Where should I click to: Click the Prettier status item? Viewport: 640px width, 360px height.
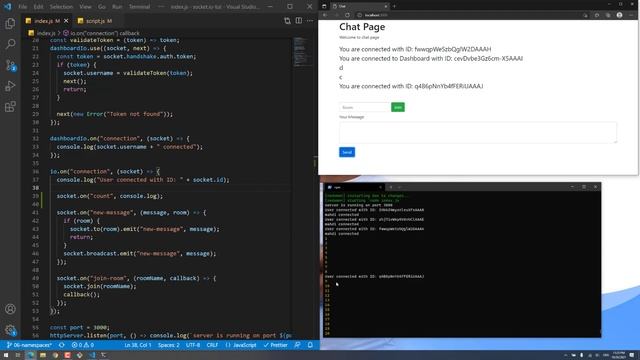coord(276,345)
